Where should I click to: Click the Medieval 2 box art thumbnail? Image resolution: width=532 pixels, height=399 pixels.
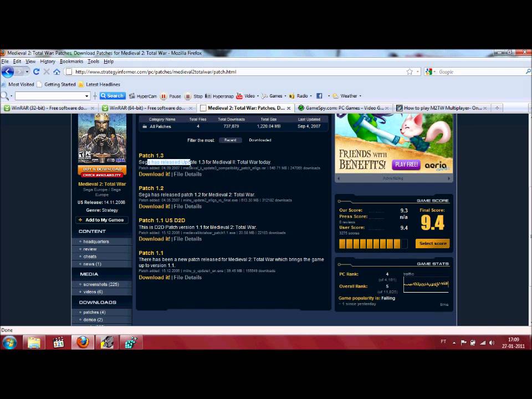click(102, 139)
